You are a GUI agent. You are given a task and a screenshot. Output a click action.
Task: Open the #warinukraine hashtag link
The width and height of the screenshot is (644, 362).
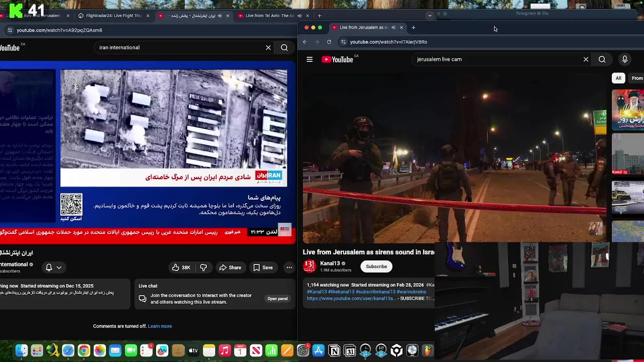coord(412,292)
